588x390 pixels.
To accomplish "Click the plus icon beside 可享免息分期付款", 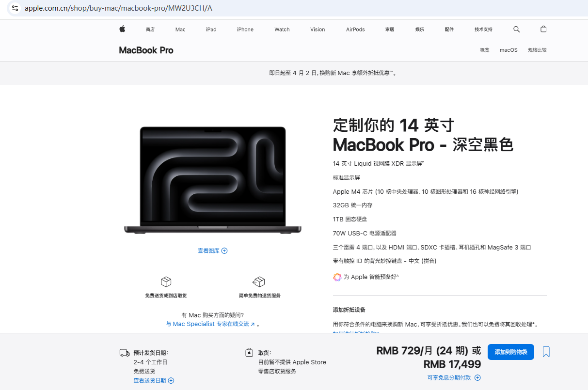I will (477, 378).
